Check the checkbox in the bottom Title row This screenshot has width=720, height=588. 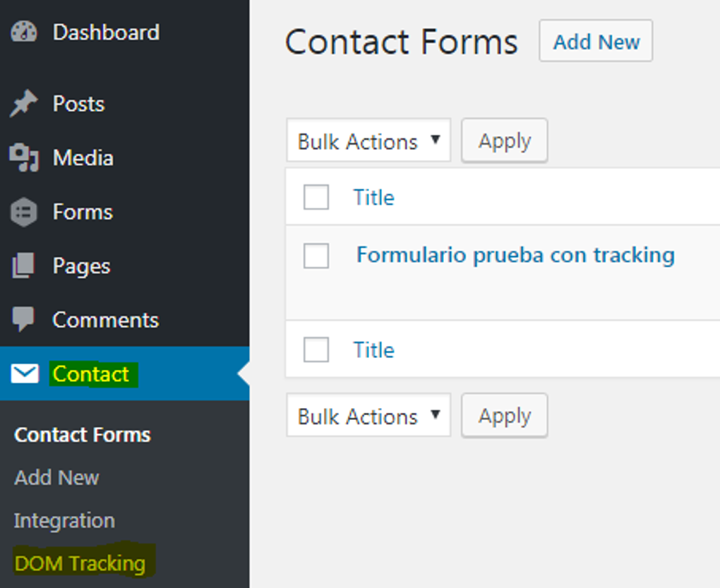316,349
